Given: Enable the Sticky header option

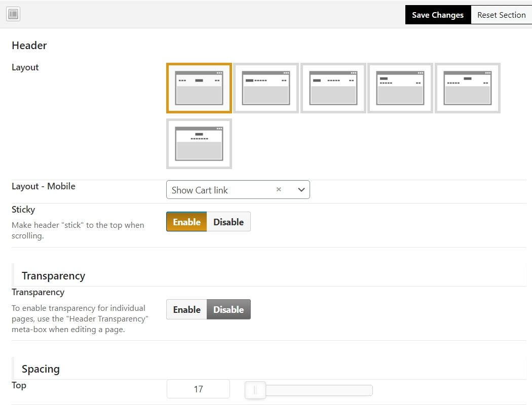Looking at the screenshot, I should click(186, 222).
